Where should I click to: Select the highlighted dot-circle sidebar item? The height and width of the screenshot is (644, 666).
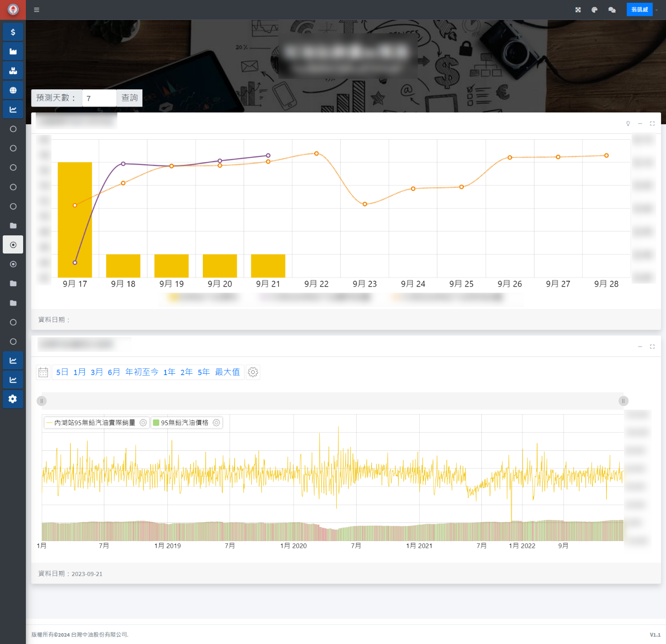13,245
